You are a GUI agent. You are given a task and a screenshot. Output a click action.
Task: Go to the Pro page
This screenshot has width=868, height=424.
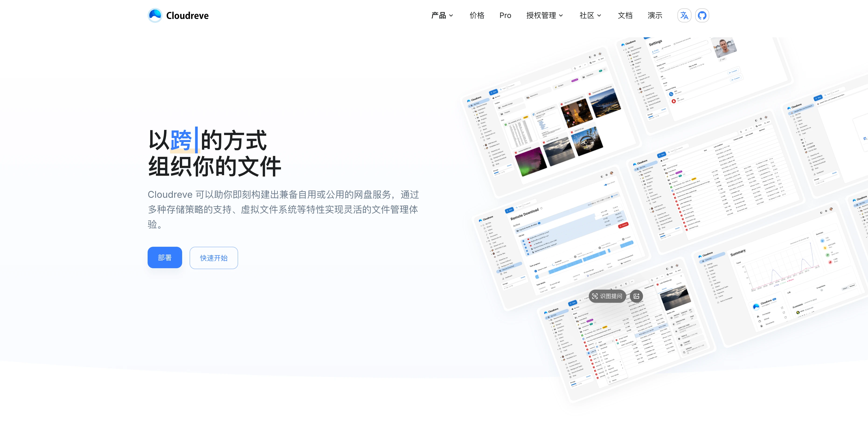505,15
